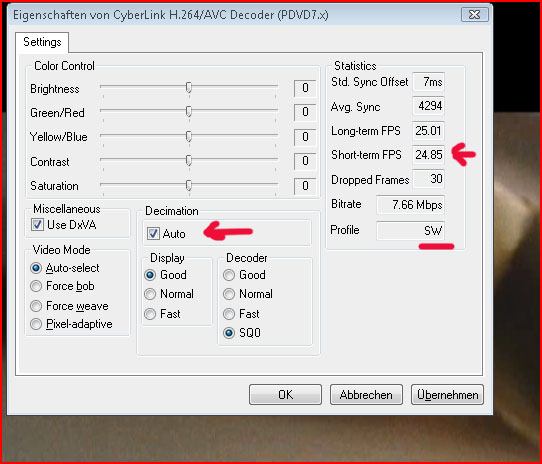Screen dimensions: 542x464
Task: Click the Bitrate value 7.66 Mbps
Action: tap(410, 205)
